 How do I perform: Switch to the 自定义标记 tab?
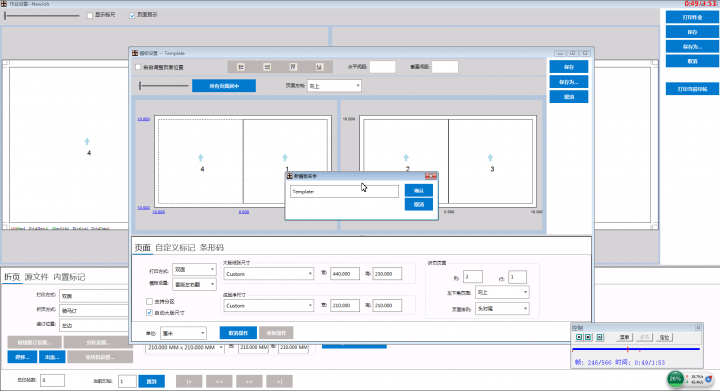click(175, 248)
